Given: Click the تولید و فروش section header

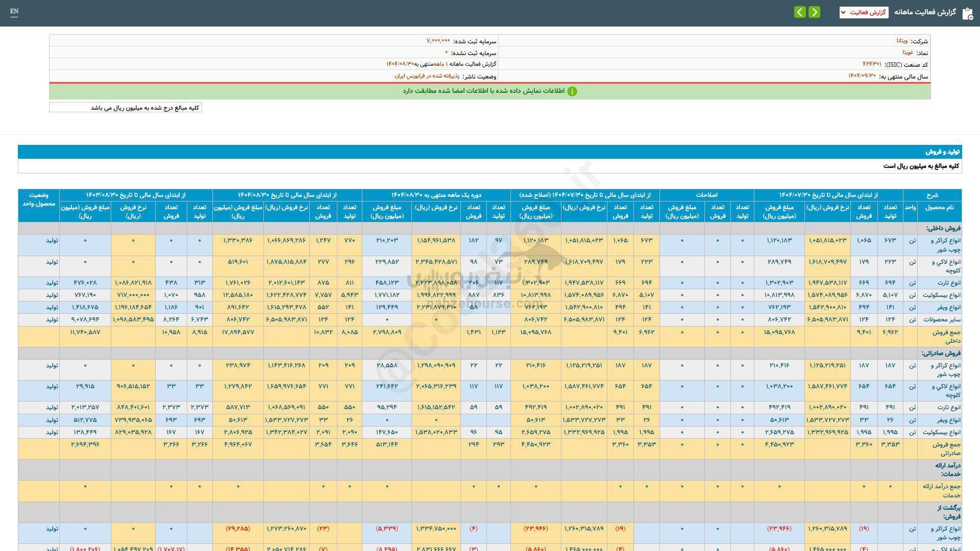Looking at the screenshot, I should 943,152.
